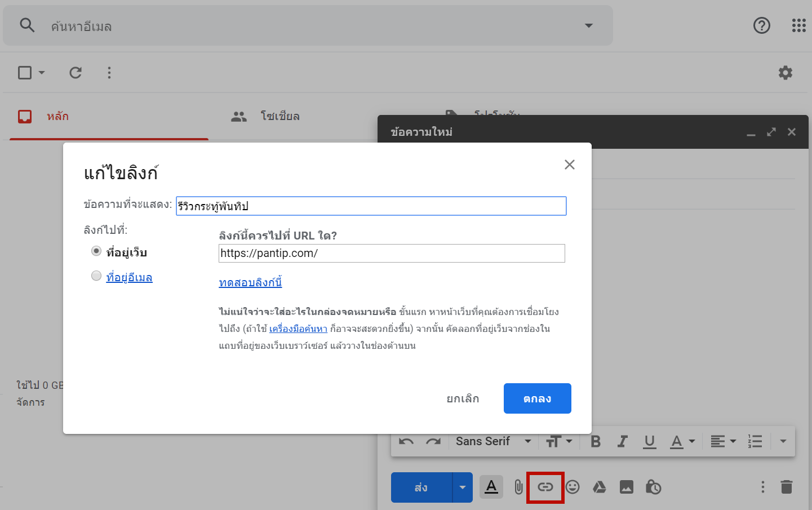Open the emoji picker icon
812x510 pixels.
tap(573, 487)
